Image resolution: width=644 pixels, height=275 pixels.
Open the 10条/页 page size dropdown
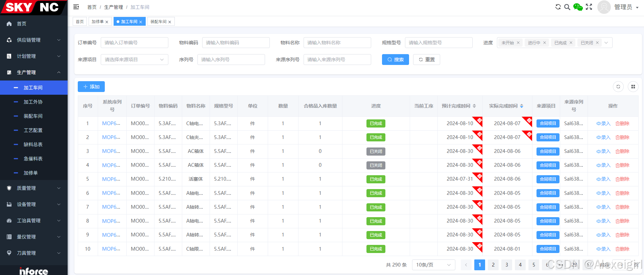[x=434, y=265]
